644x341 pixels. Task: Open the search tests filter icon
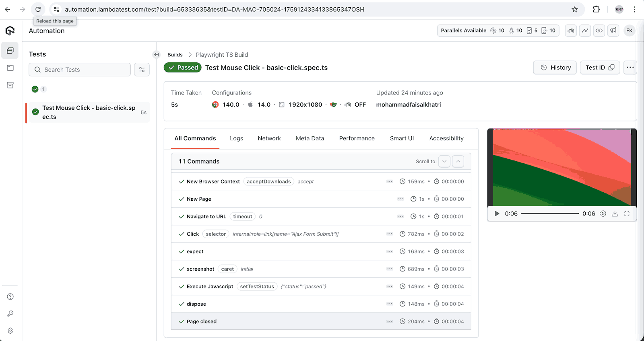[142, 70]
